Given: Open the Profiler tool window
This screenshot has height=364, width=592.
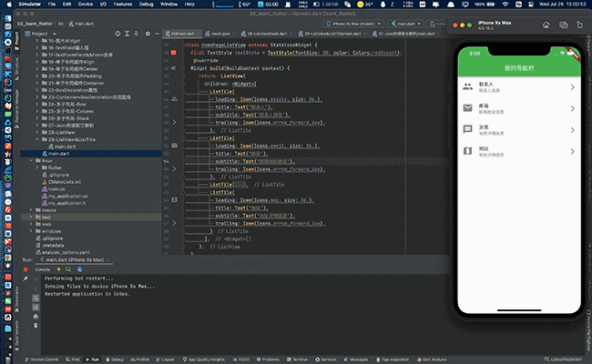Looking at the screenshot, I should [139, 359].
